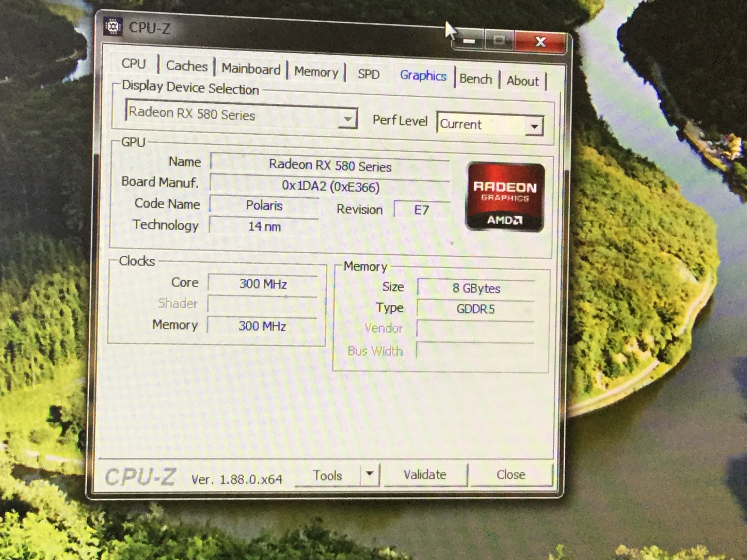Switch to the CPU tab
Image resolution: width=747 pixels, height=560 pixels.
pos(133,64)
